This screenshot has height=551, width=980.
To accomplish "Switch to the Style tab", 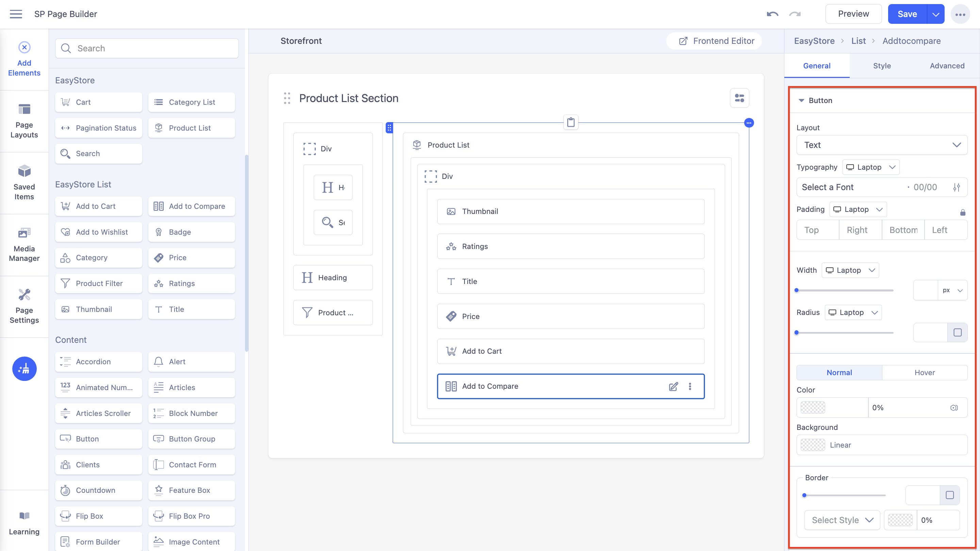I will click(882, 66).
